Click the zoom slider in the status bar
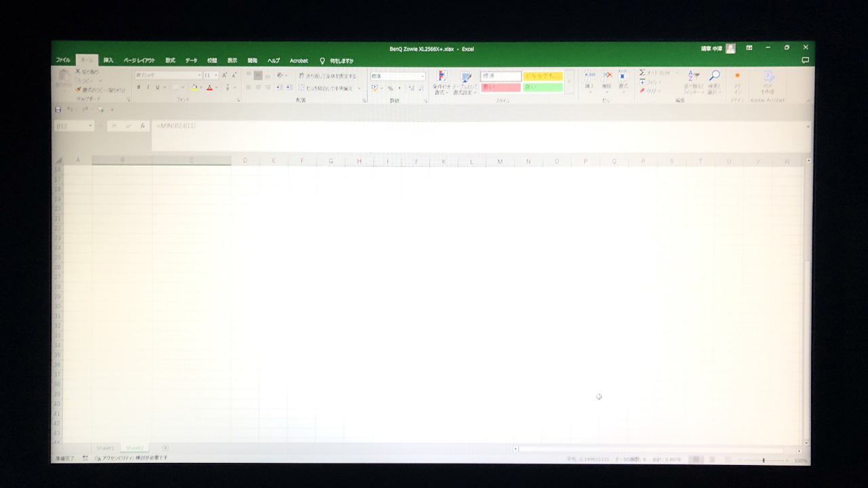Image resolution: width=868 pixels, height=488 pixels. pos(764,460)
